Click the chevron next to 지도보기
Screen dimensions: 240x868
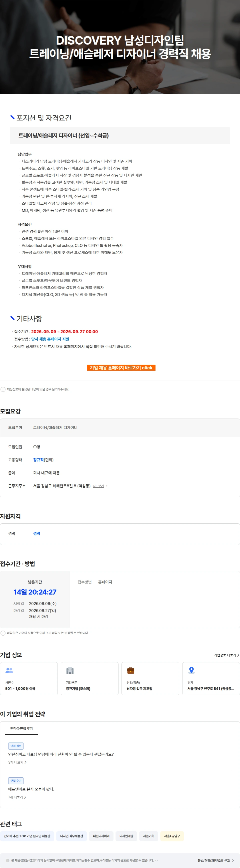107,486
